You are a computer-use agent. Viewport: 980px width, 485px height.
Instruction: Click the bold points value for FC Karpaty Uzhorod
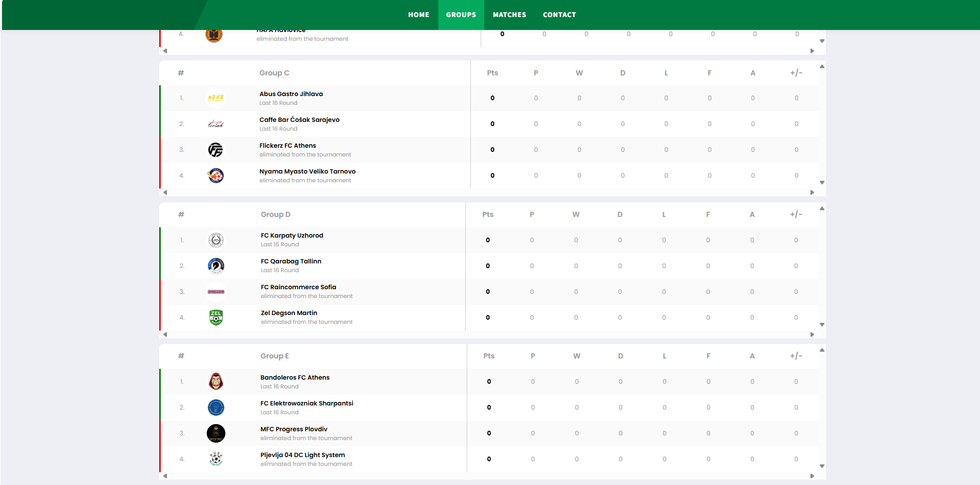pyautogui.click(x=487, y=240)
